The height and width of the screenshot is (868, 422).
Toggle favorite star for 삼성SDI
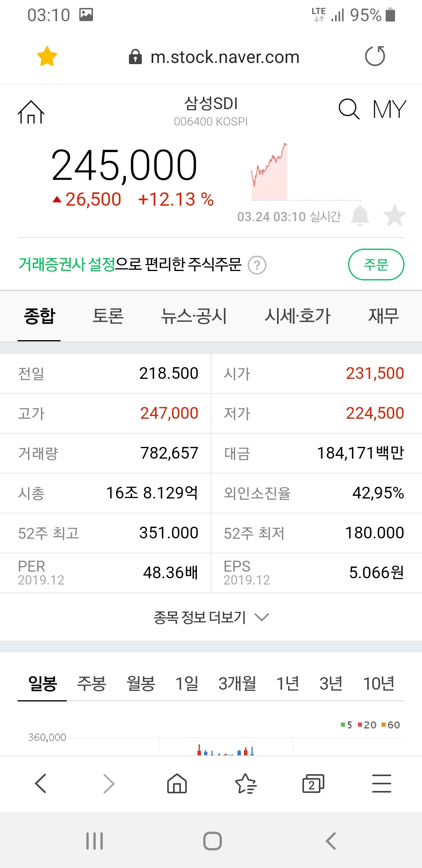tap(395, 216)
